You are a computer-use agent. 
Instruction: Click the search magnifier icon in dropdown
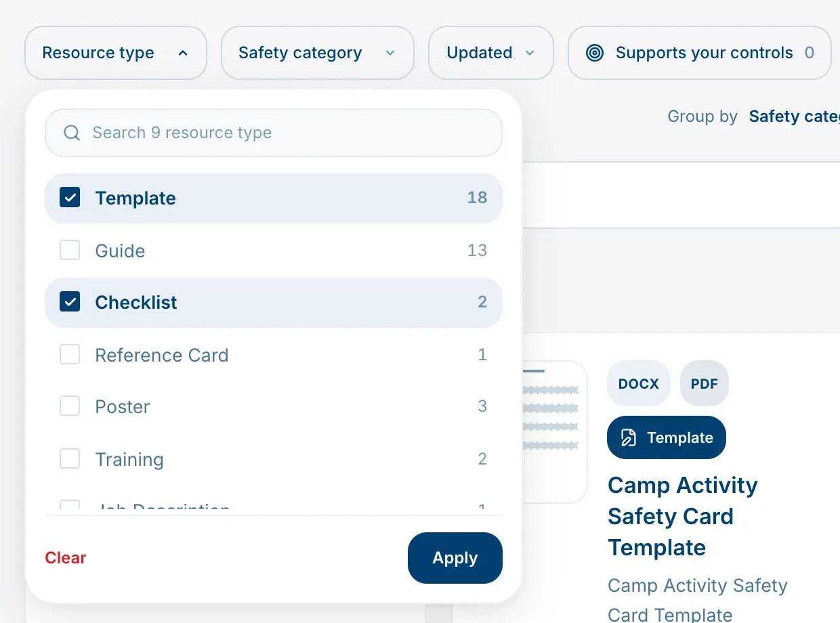tap(72, 133)
